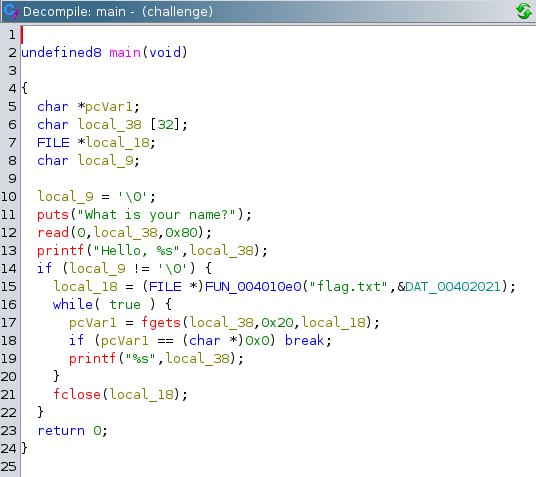Select the "flag.txt" string literal
This screenshot has width=536, height=477.
pyautogui.click(x=349, y=287)
